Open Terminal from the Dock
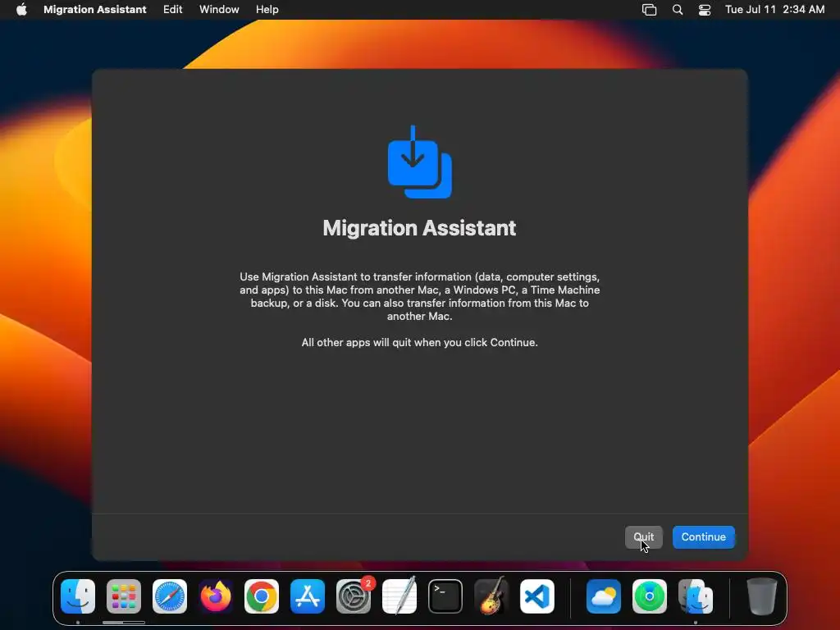 coord(445,596)
